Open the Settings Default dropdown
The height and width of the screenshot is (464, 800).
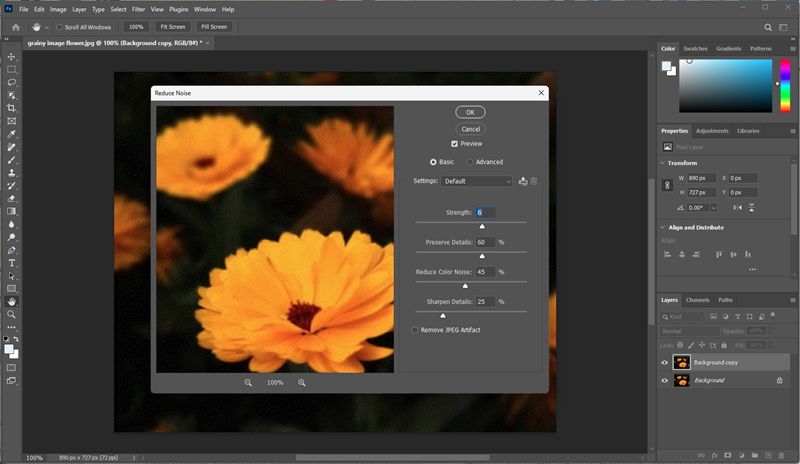click(x=478, y=181)
